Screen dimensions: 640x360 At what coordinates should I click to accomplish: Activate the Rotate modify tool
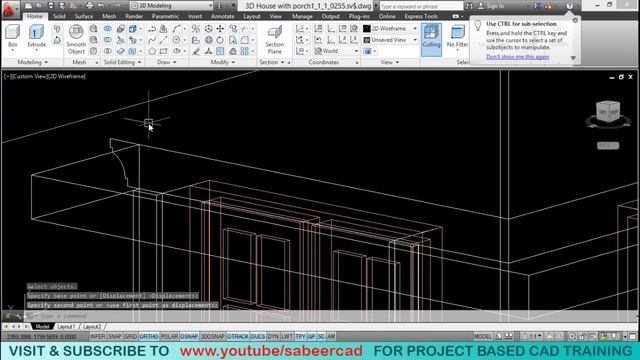[220, 40]
